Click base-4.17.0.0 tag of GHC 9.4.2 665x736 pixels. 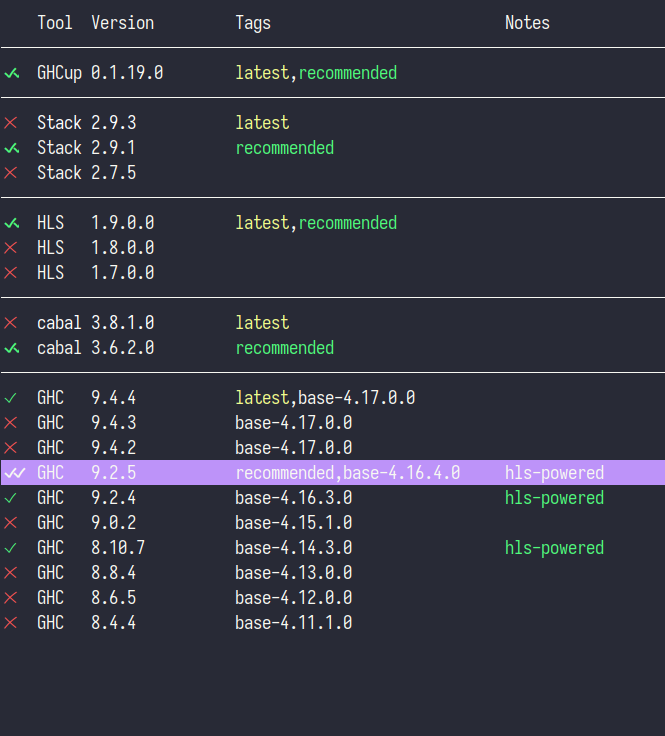coord(293,447)
